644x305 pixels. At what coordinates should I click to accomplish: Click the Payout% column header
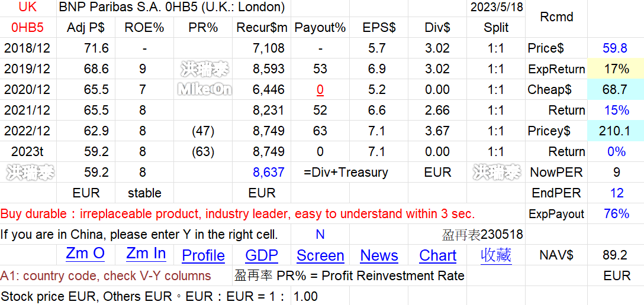[x=320, y=27]
